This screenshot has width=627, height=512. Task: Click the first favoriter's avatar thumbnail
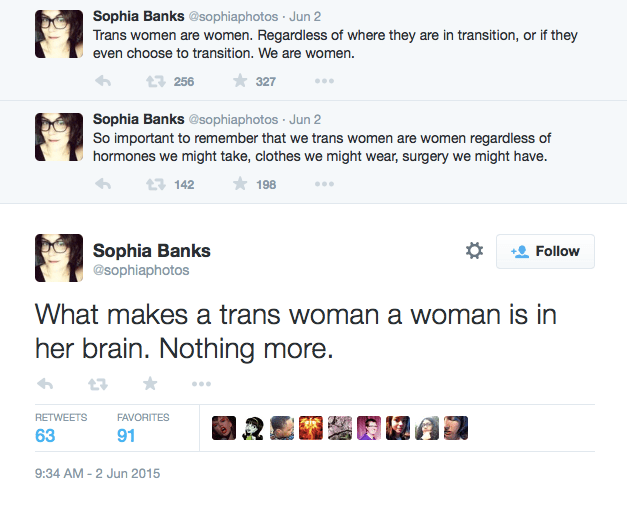tap(224, 428)
